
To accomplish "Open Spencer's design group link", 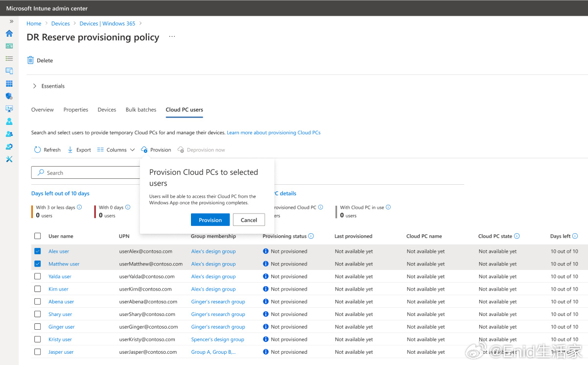I will 217,340.
